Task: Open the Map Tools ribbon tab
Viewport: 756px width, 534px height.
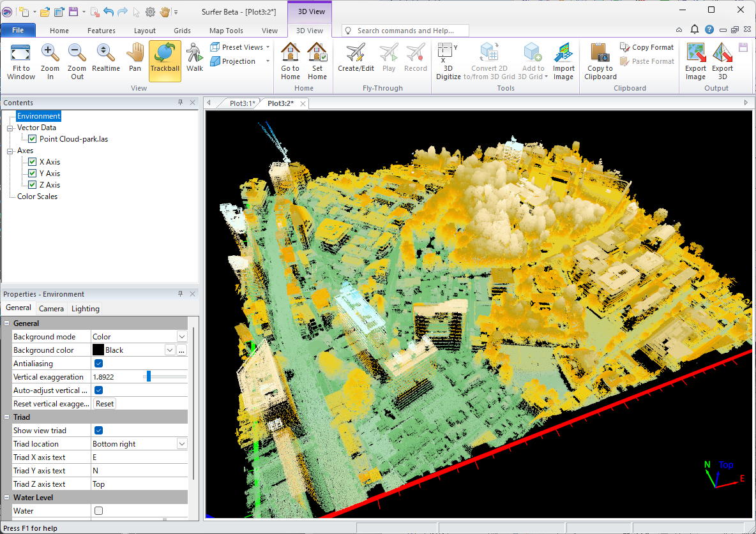Action: [x=226, y=31]
